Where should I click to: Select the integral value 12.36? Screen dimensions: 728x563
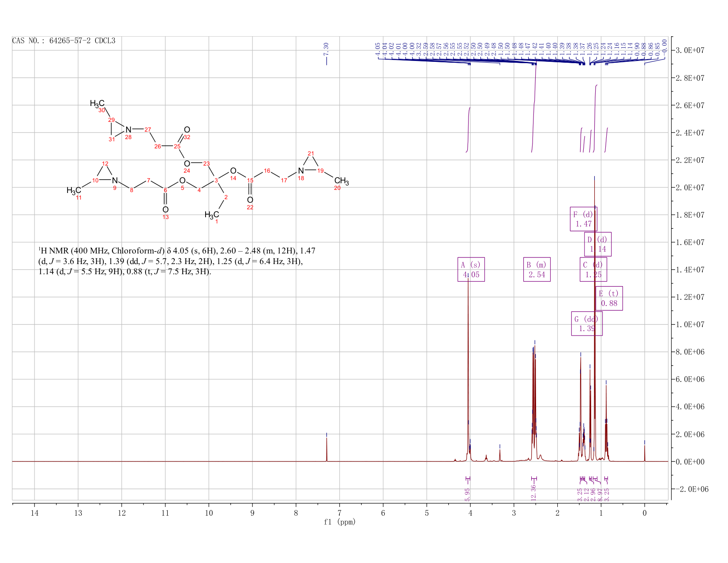point(533,492)
